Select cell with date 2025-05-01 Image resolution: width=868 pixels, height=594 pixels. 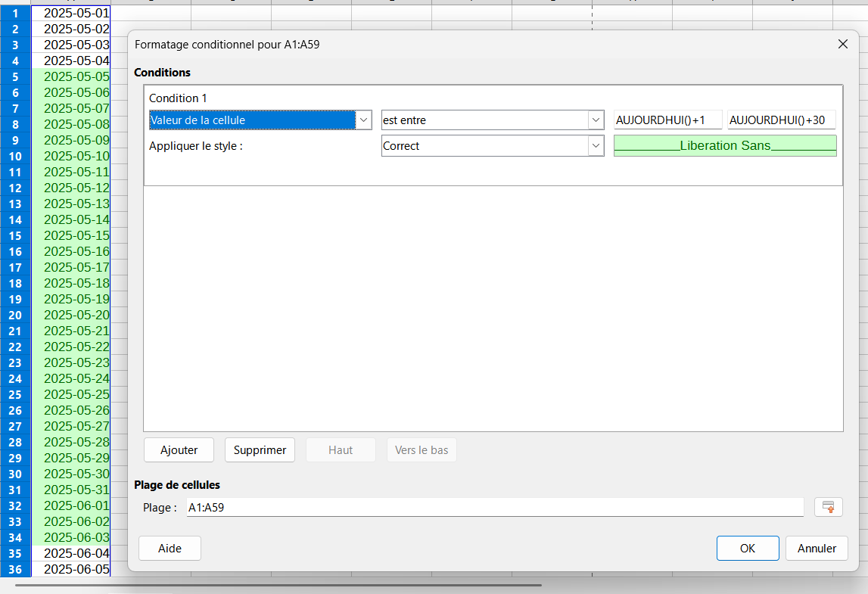(71, 14)
